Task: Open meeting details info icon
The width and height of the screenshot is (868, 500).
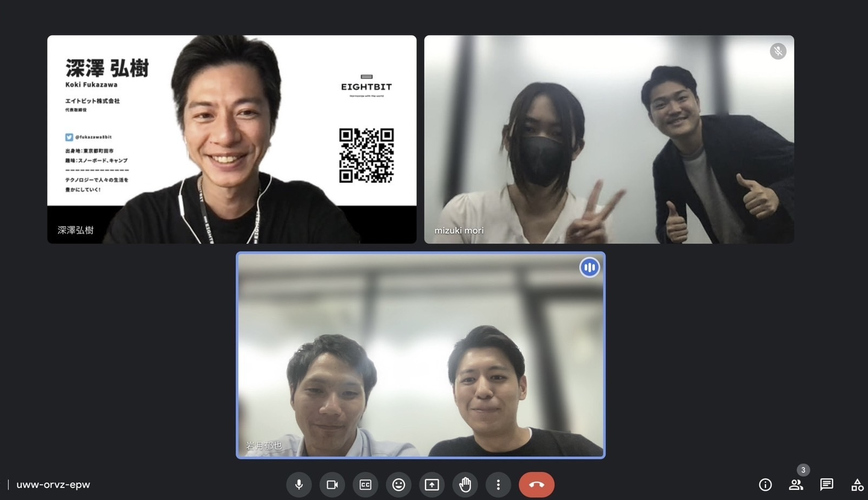Action: click(765, 484)
